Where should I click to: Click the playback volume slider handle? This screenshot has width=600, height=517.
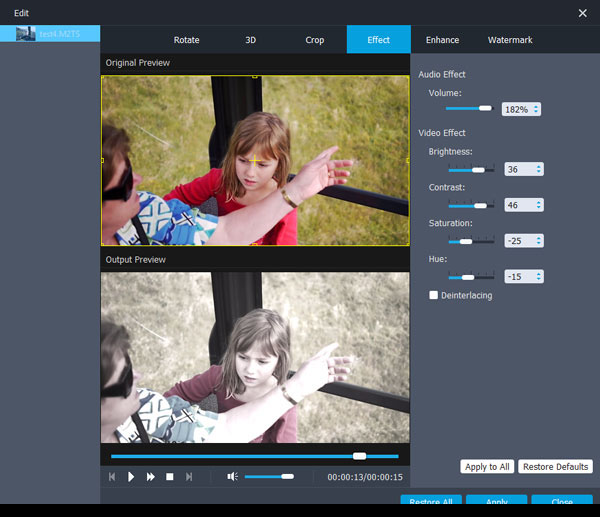pyautogui.click(x=287, y=476)
